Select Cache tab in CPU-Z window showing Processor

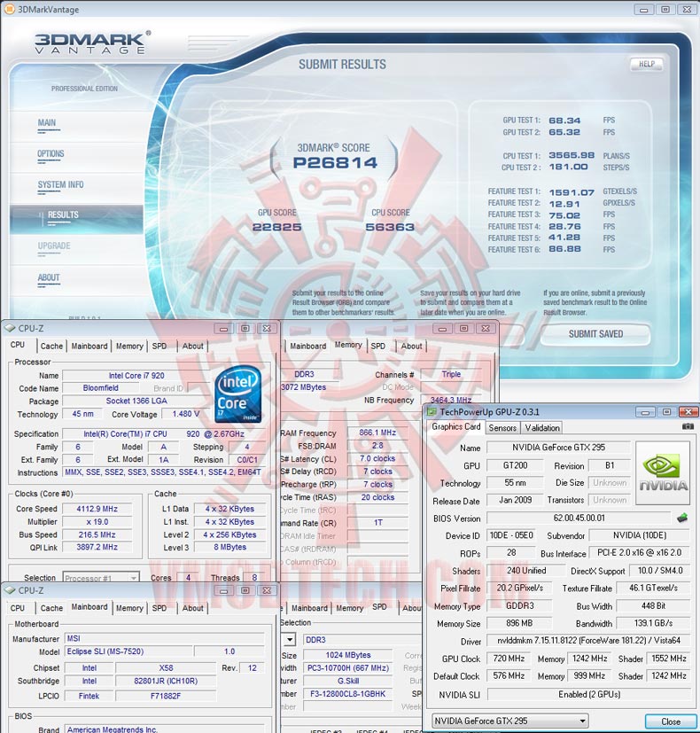(51, 346)
